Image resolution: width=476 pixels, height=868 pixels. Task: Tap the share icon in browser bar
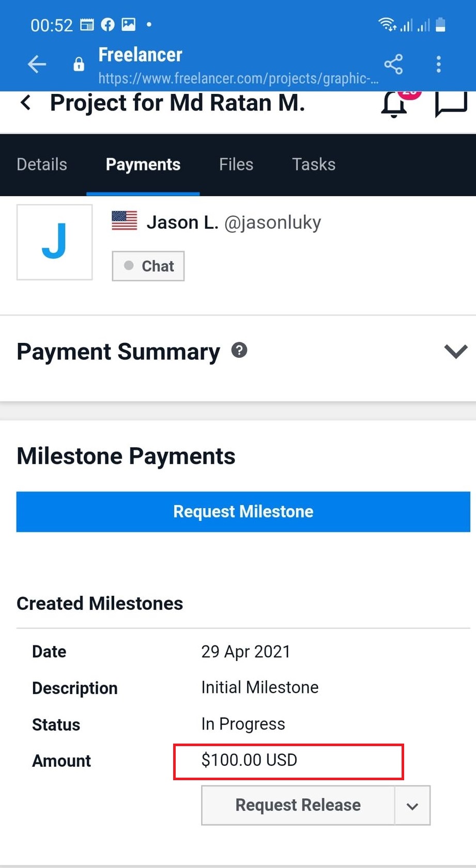(393, 65)
